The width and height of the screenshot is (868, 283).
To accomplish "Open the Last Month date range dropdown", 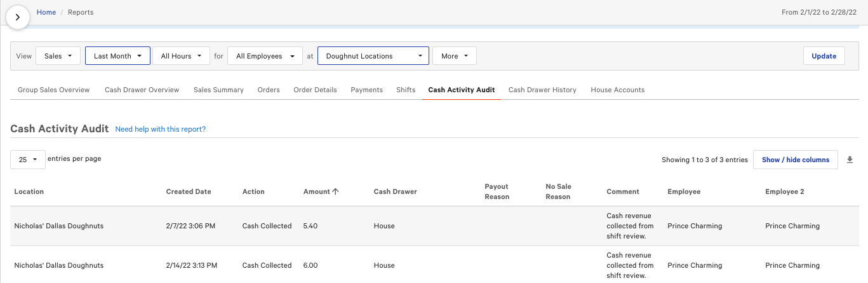I will pos(117,56).
